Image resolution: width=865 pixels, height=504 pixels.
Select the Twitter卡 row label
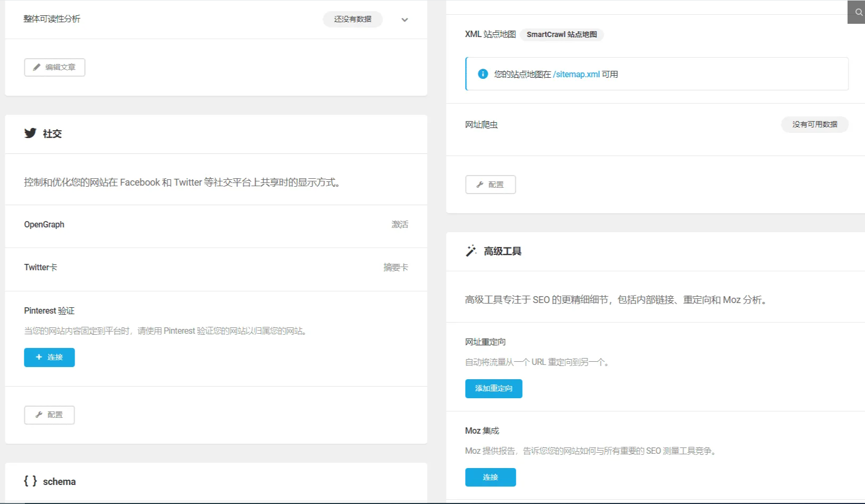[41, 268]
